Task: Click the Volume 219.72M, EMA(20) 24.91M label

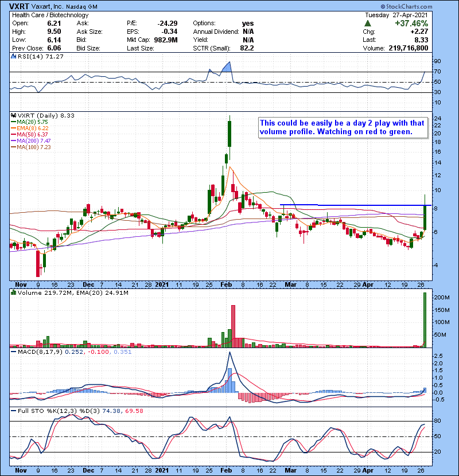Action: [x=73, y=292]
